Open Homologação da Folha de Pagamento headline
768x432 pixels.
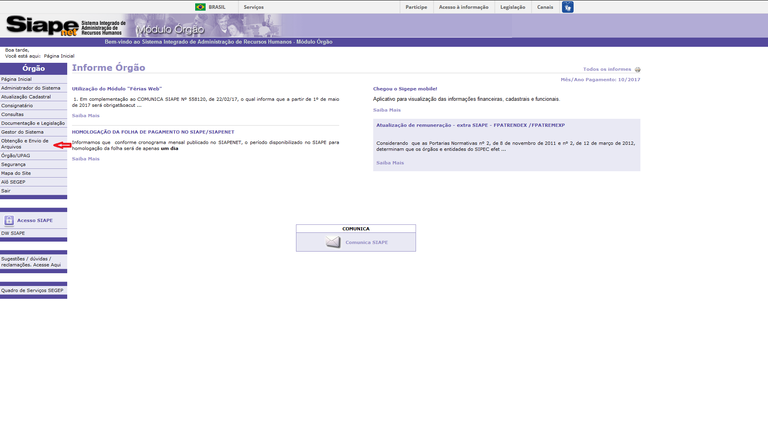pos(153,132)
